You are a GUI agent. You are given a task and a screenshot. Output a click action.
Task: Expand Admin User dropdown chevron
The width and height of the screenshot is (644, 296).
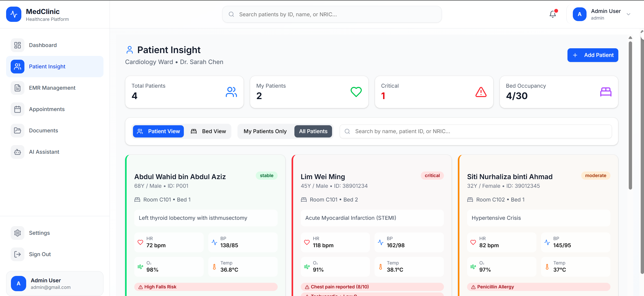pyautogui.click(x=628, y=14)
